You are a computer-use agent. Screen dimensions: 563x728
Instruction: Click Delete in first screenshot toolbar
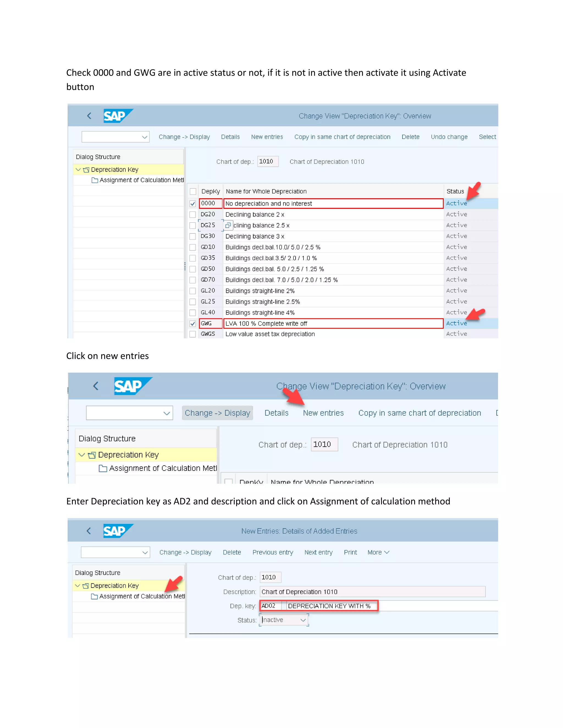point(411,137)
